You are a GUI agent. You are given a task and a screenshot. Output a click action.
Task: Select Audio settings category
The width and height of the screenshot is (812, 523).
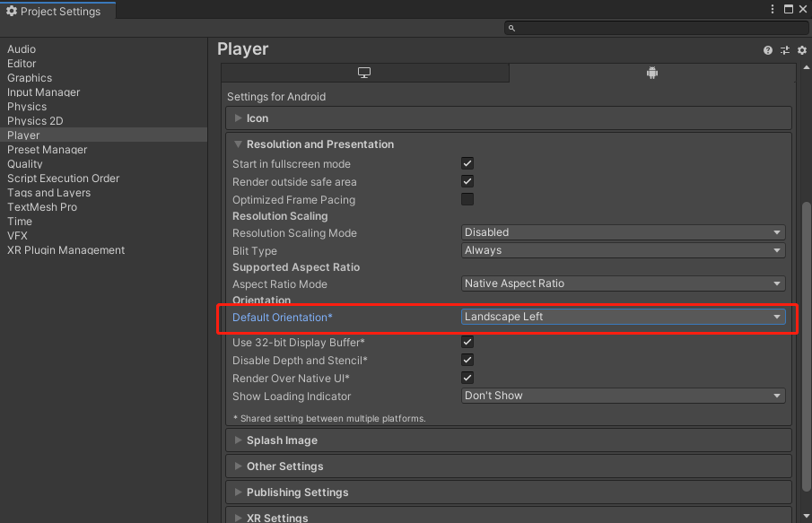click(x=103, y=49)
